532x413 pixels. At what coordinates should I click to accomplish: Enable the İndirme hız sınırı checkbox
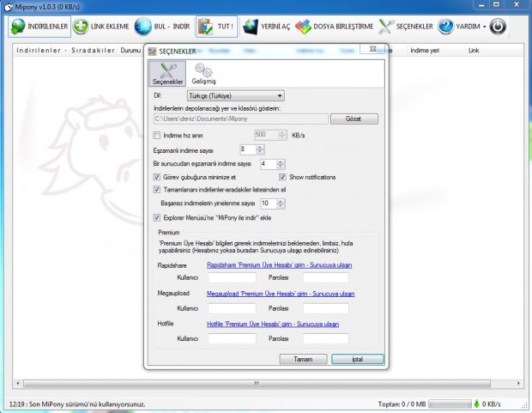(157, 135)
